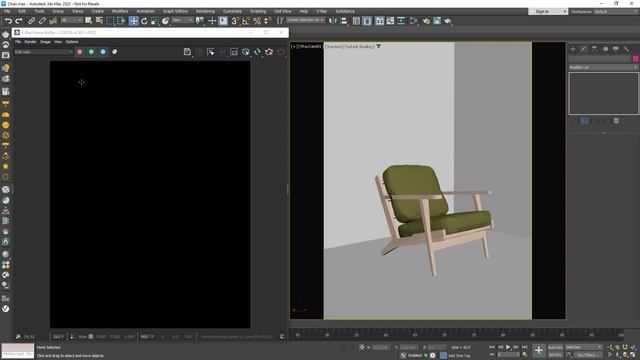Open the Render menu in V-Ray Frame Buffer

click(x=30, y=42)
